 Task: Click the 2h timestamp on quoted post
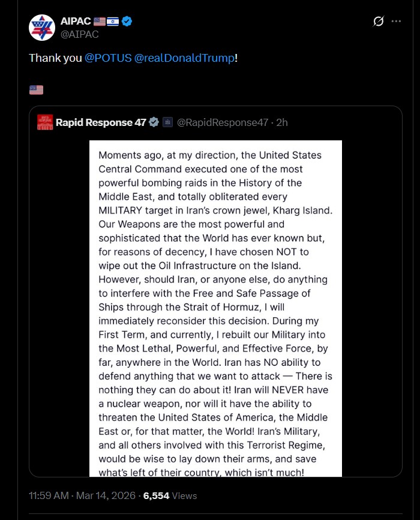click(x=282, y=122)
